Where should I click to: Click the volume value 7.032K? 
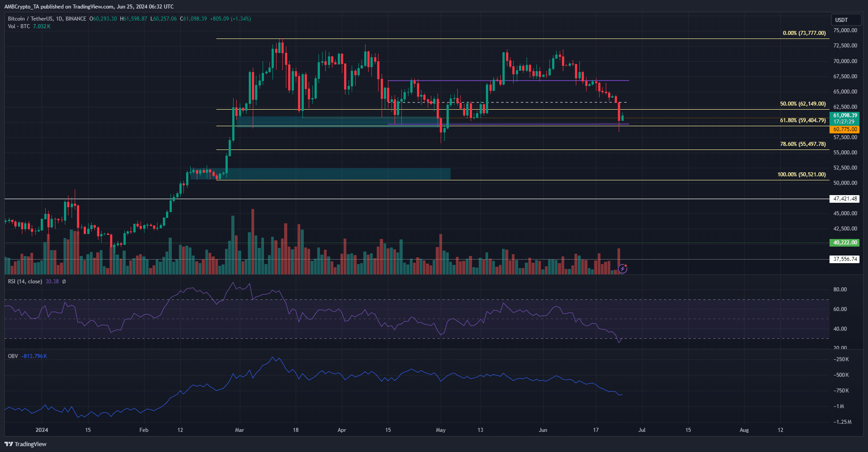(42, 26)
